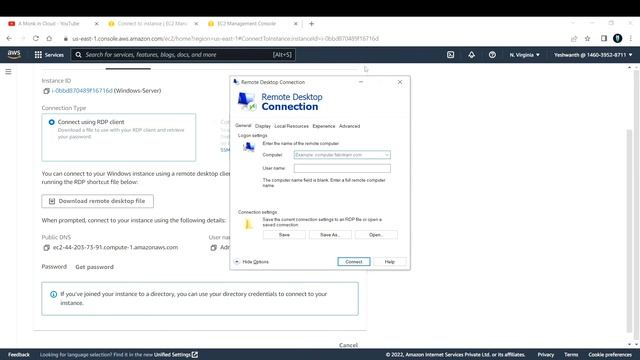Open the General tab in Remote Desktop
The width and height of the screenshot is (640, 360).
tap(243, 125)
